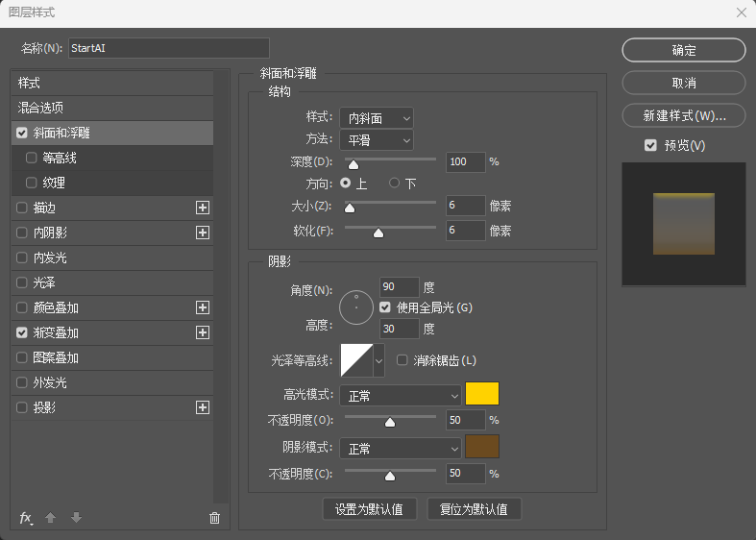Click the 软化 value field showing 6

466,231
